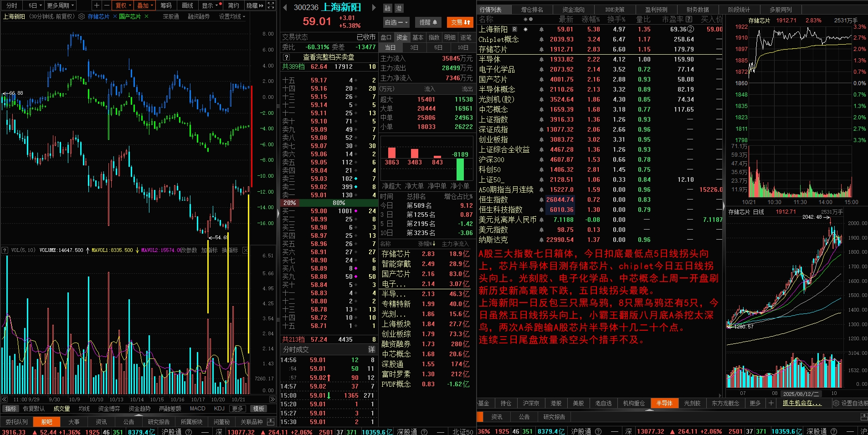
Task: Click alert bell in 上海新阳 row
Action: [541, 29]
